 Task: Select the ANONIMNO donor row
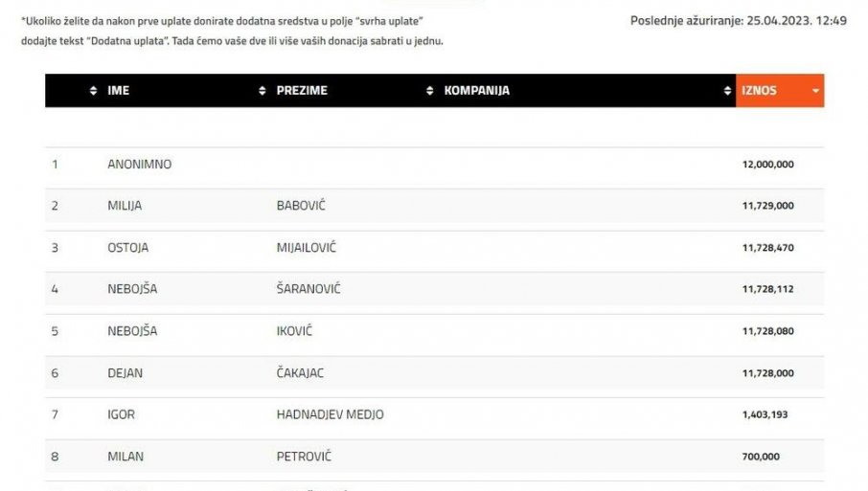point(140,165)
